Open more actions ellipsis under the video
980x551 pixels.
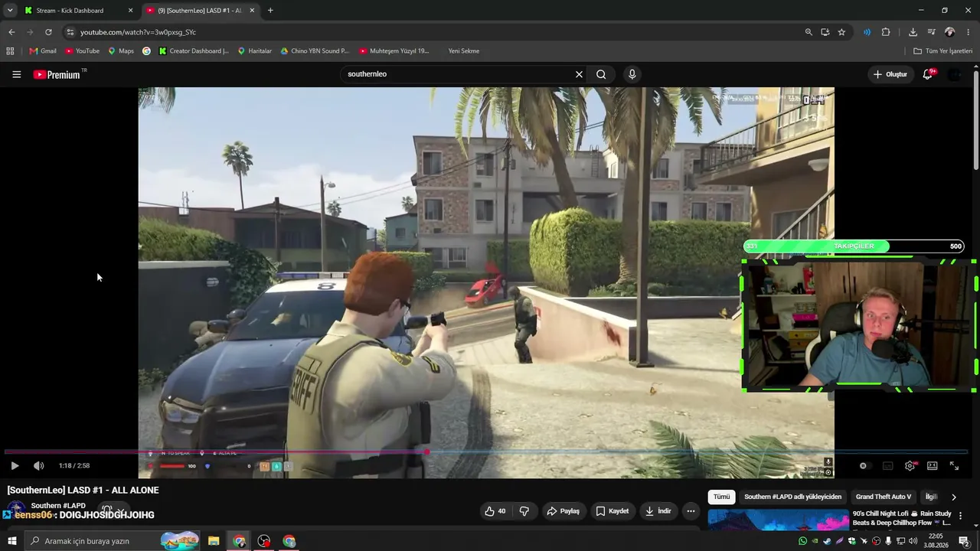point(691,511)
